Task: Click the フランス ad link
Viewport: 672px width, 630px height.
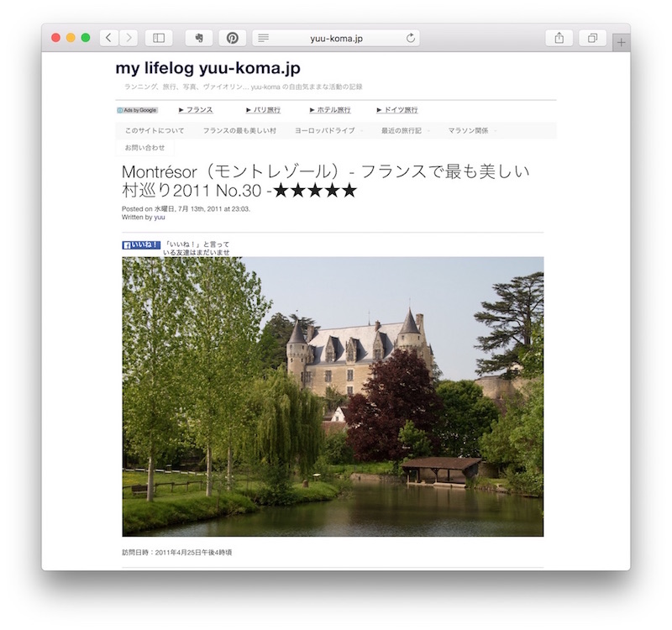Action: (x=196, y=110)
